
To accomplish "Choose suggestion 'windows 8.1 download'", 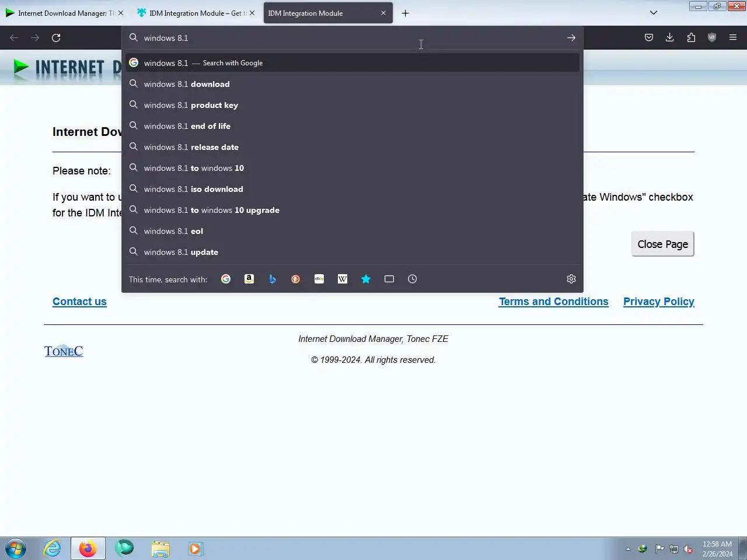I will pos(352,84).
